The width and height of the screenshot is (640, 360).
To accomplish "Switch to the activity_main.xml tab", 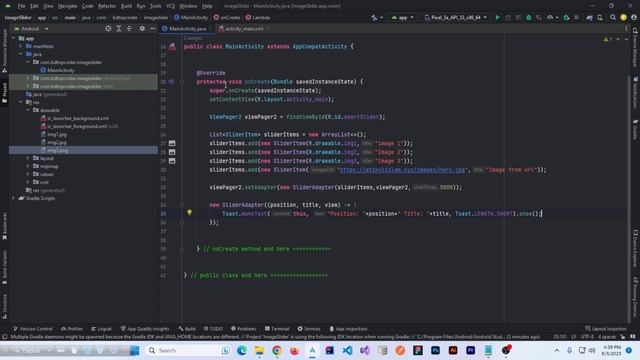I will (x=244, y=29).
